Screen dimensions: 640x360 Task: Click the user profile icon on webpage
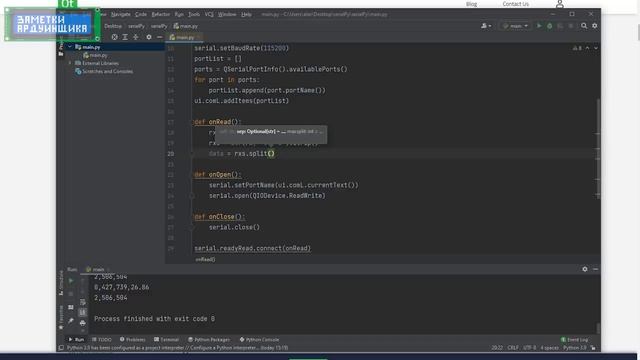[560, 4]
